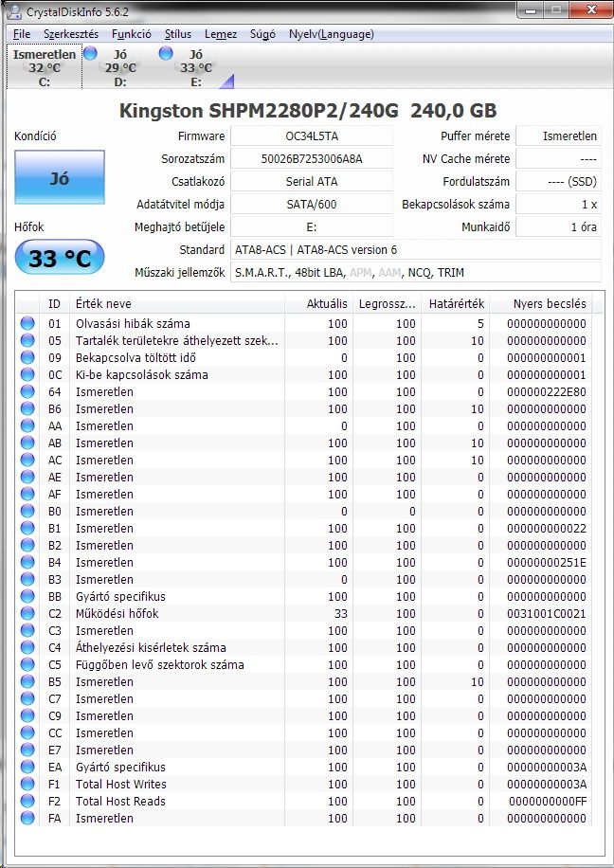The image size is (614, 868).
Task: Click the status orb for attribute B1
Action: coord(27,528)
